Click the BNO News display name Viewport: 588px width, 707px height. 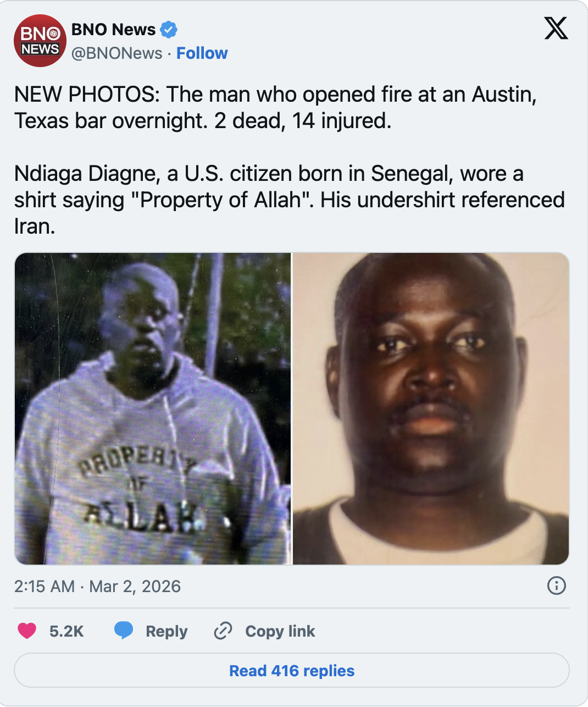coord(114,30)
